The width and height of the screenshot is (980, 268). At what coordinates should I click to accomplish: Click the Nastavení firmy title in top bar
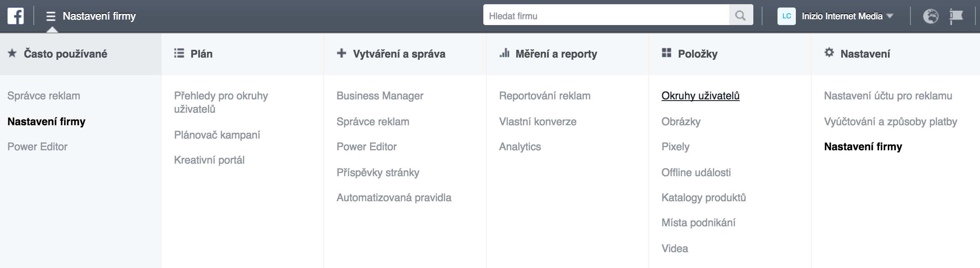(x=99, y=16)
